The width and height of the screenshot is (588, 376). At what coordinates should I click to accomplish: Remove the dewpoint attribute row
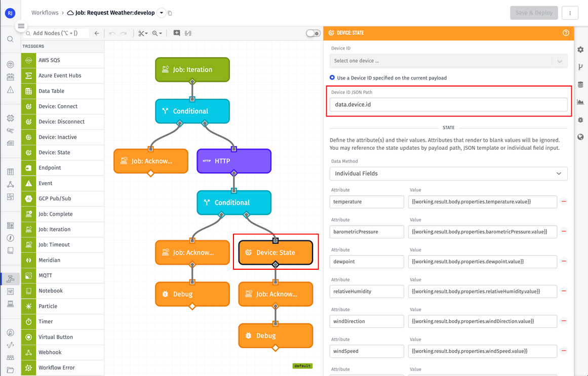pos(564,261)
